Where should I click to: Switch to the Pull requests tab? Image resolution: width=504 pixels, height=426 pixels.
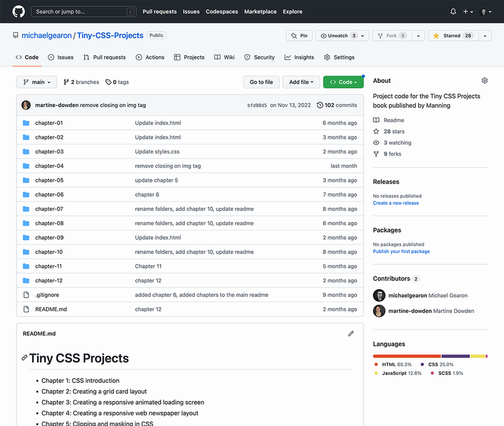pos(104,57)
